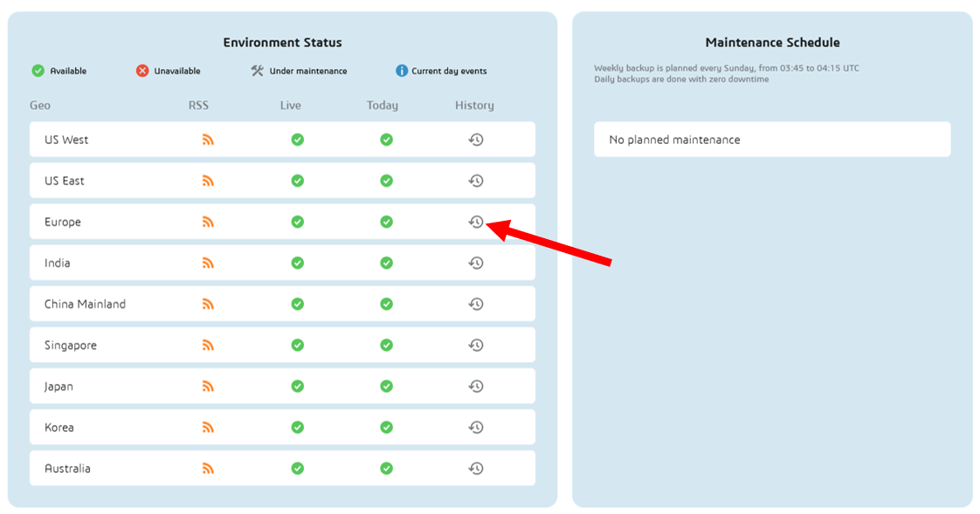The width and height of the screenshot is (980, 514).
Task: Open the RSS feed for Japan
Action: tap(208, 386)
